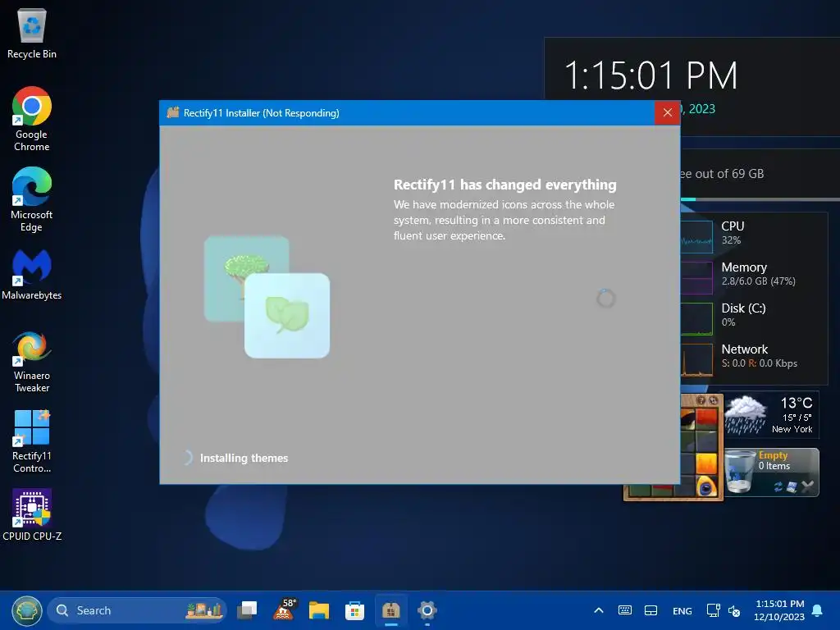Open Winaero Tweaker shortcut
This screenshot has height=630, width=840.
pyautogui.click(x=32, y=362)
